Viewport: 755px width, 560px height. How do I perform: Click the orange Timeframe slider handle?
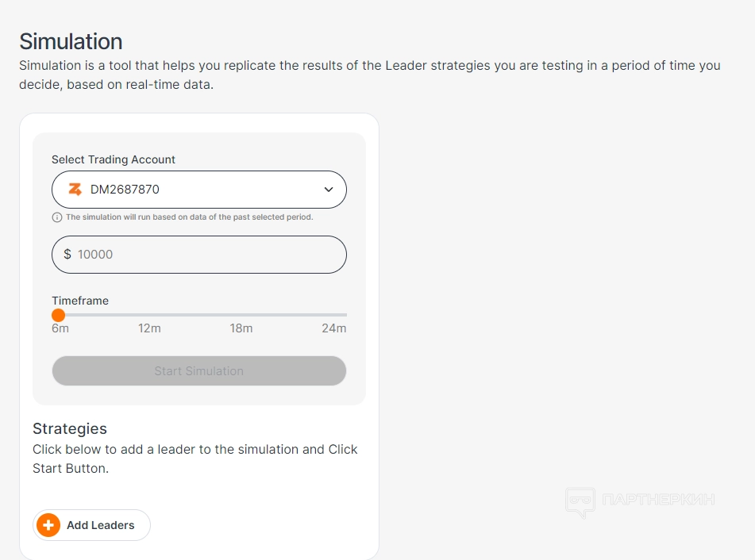click(x=58, y=315)
